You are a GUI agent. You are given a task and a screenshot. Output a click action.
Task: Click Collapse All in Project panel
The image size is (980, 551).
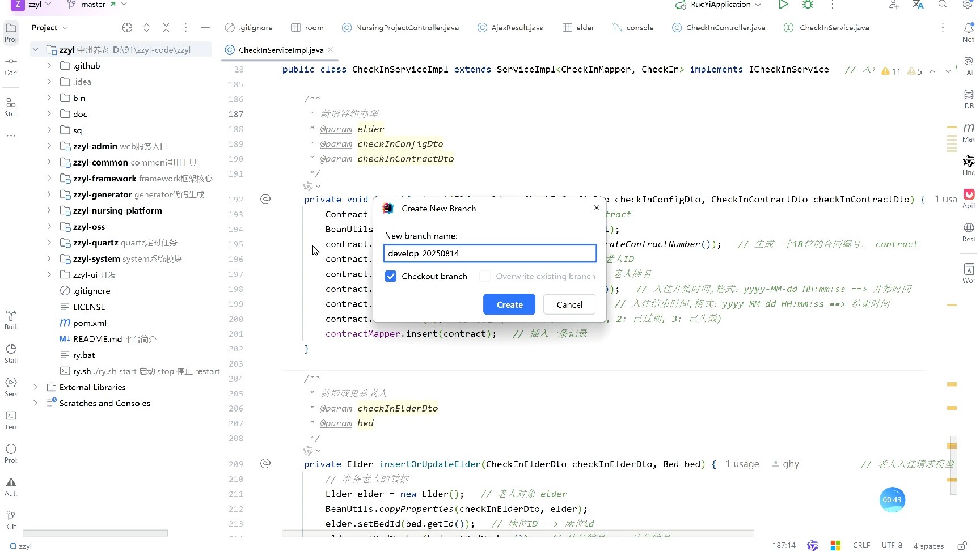click(166, 28)
